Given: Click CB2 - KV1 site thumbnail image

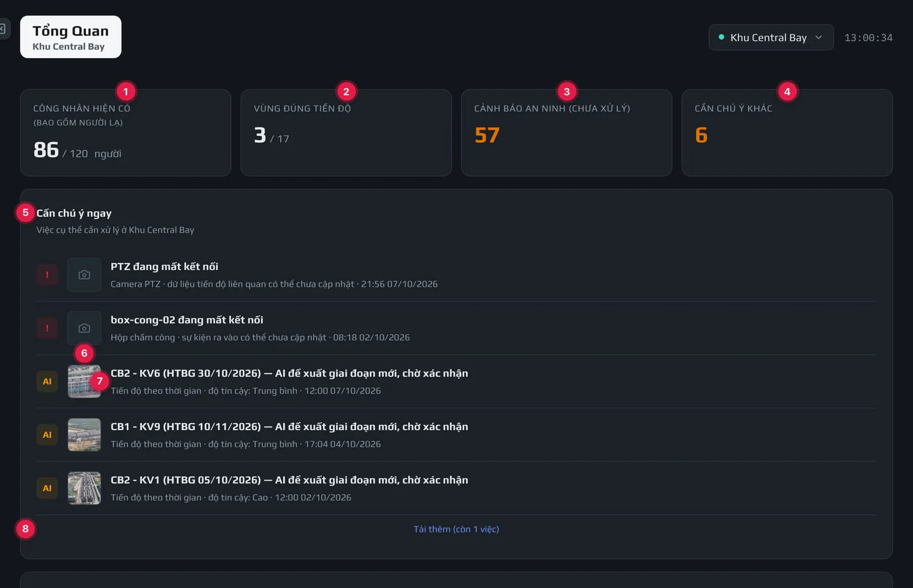Looking at the screenshot, I should pyautogui.click(x=84, y=488).
